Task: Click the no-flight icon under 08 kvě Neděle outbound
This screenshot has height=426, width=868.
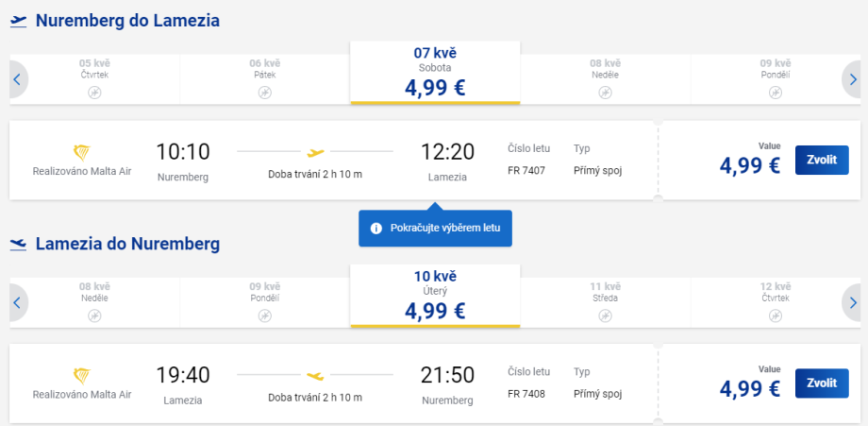Action: (605, 93)
